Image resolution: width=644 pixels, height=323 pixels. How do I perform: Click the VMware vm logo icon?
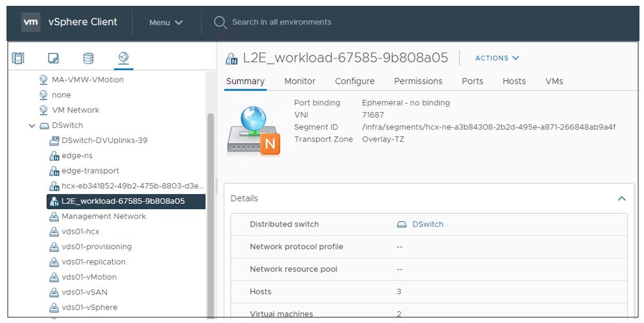(x=31, y=22)
